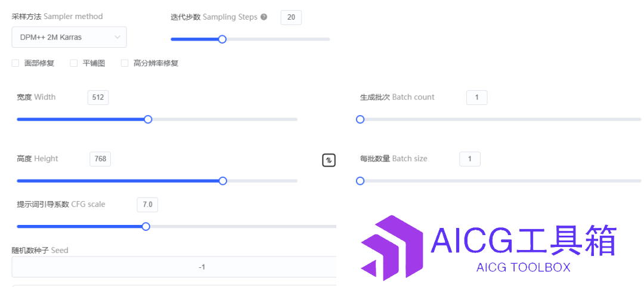Swap width and height with arrows icon
The image size is (644, 287).
[329, 160]
